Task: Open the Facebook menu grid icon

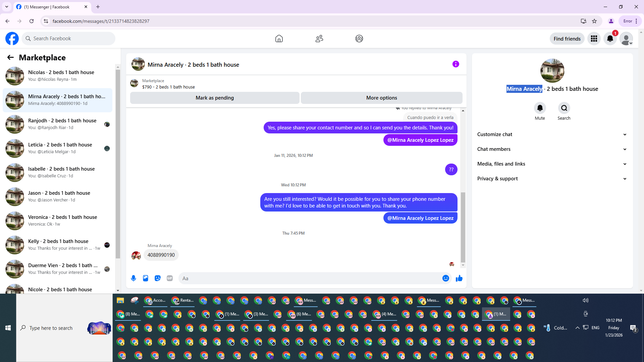Action: point(594,39)
